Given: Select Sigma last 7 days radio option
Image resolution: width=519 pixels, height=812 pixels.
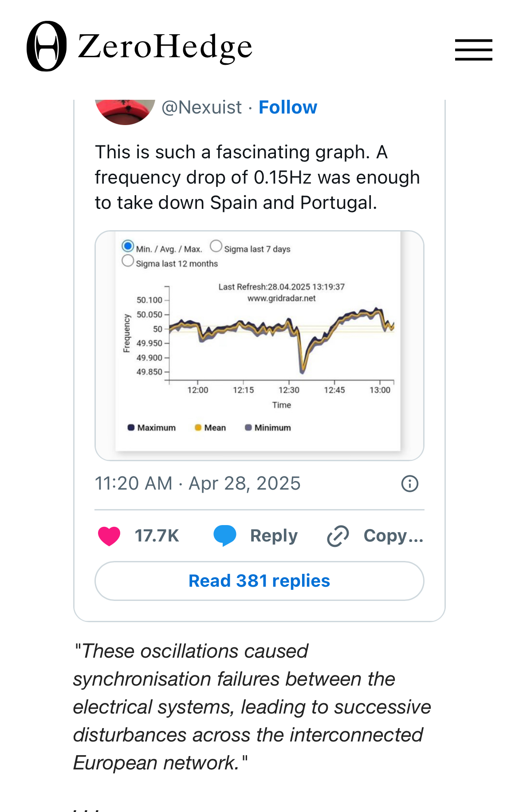Looking at the screenshot, I should pos(216,246).
